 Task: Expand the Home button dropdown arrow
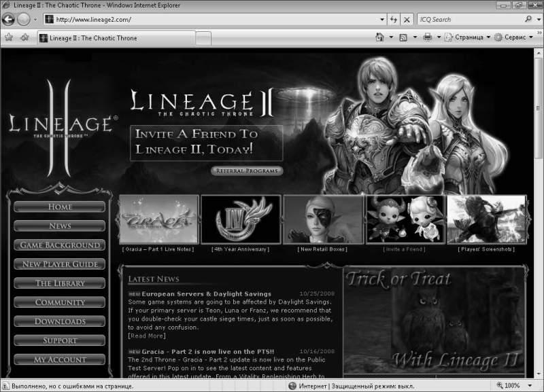[391, 37]
